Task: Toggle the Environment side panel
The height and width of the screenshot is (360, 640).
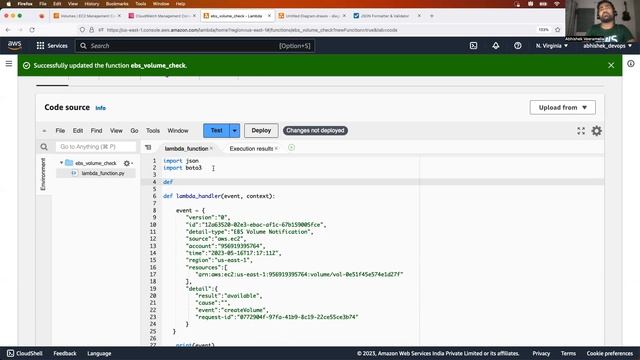Action: coord(43,174)
